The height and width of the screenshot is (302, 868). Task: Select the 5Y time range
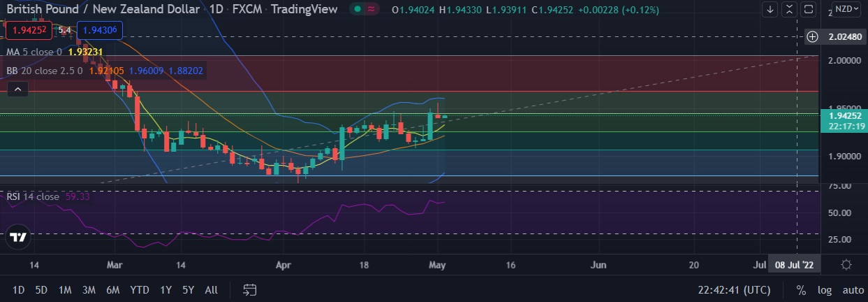[x=189, y=289]
